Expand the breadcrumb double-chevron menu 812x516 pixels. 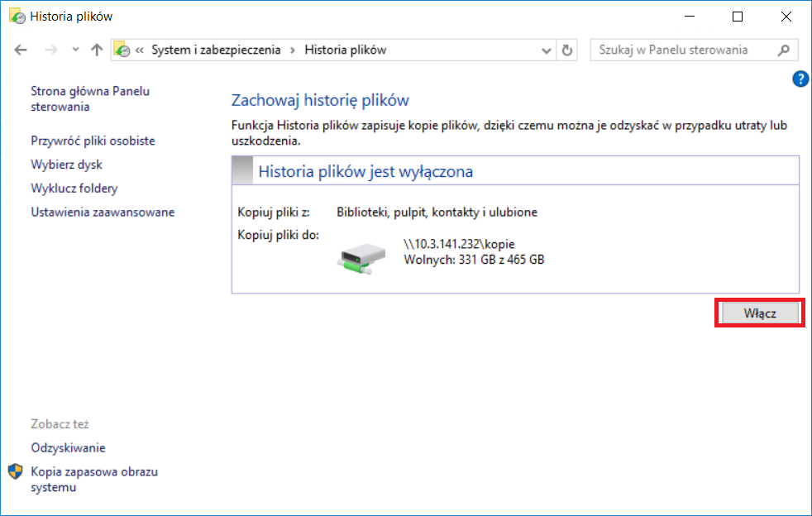coord(139,50)
